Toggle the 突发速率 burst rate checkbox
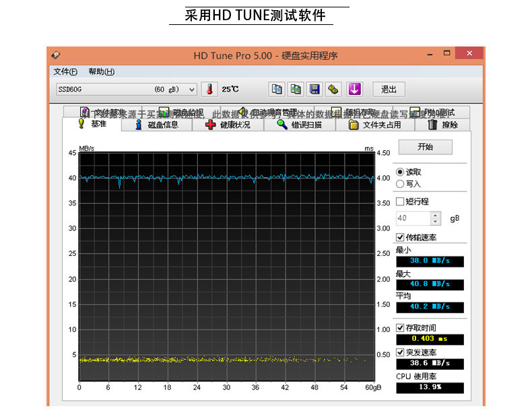Image resolution: width=532 pixels, height=419 pixels. point(400,352)
